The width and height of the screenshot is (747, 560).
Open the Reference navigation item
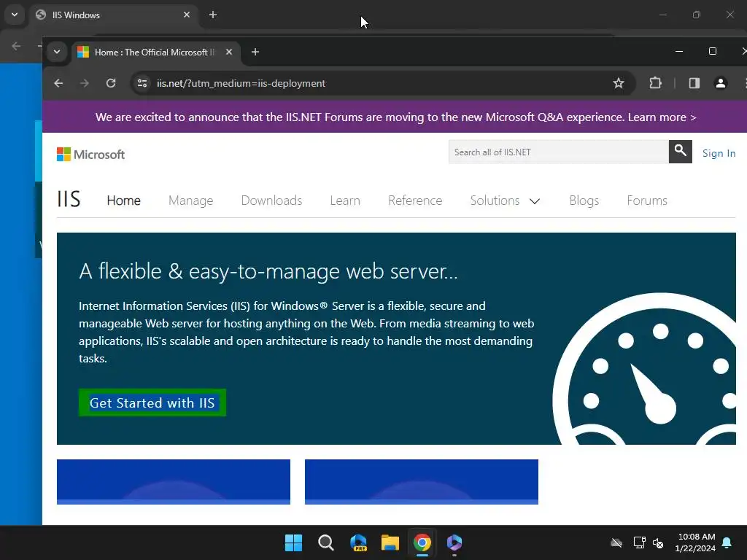coord(415,201)
